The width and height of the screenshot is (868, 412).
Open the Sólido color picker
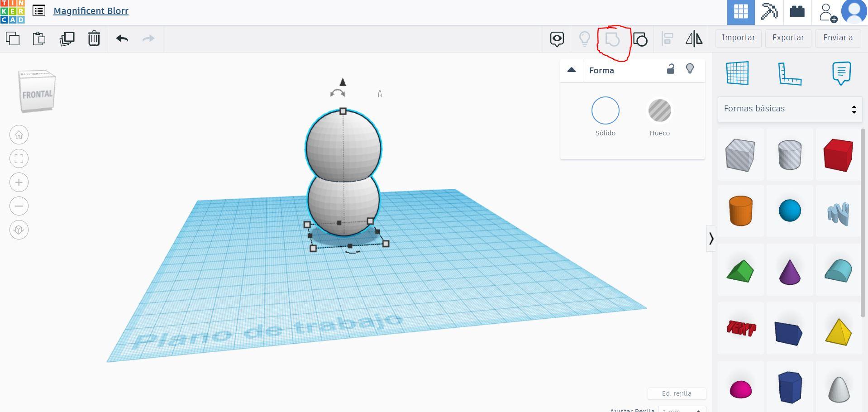pyautogui.click(x=606, y=110)
